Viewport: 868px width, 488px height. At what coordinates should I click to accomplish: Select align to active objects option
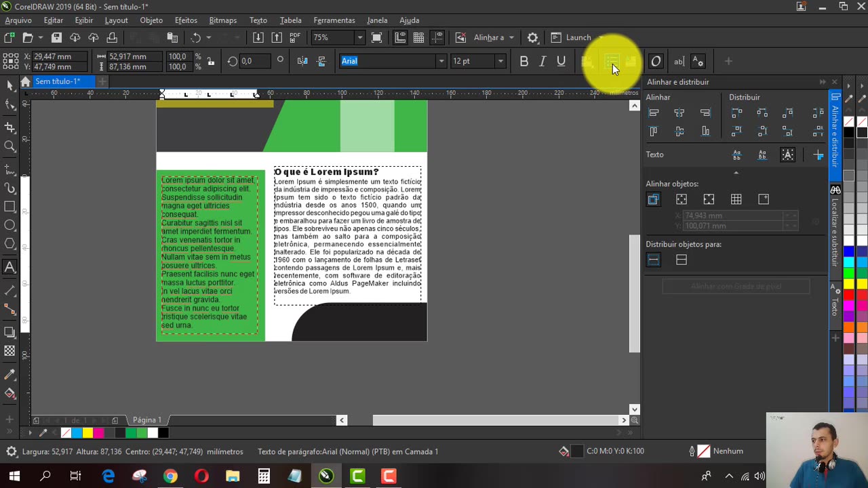[654, 199]
